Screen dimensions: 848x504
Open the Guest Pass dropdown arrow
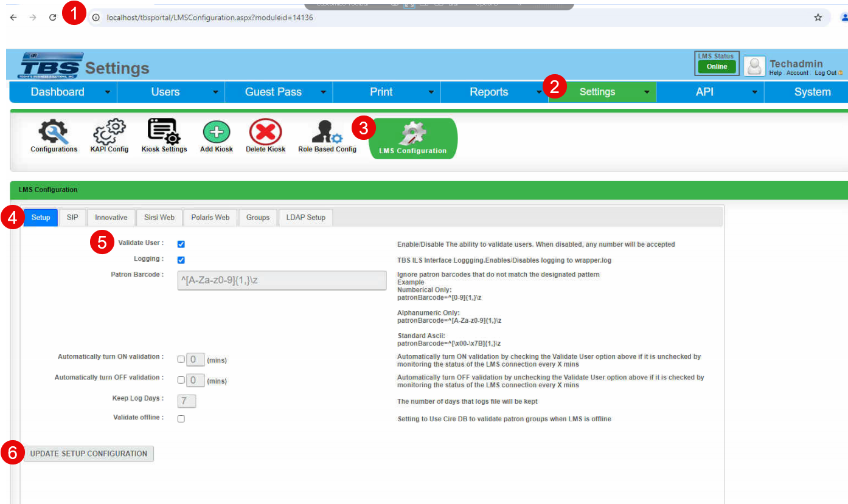323,92
